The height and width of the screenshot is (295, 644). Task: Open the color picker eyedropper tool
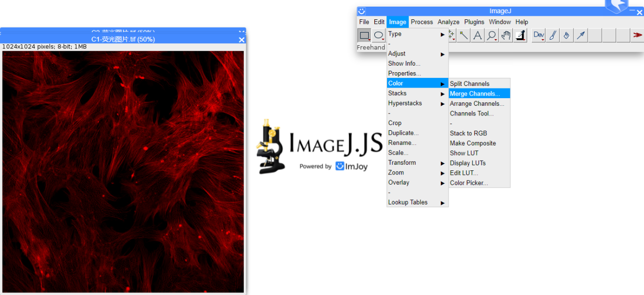coord(520,35)
